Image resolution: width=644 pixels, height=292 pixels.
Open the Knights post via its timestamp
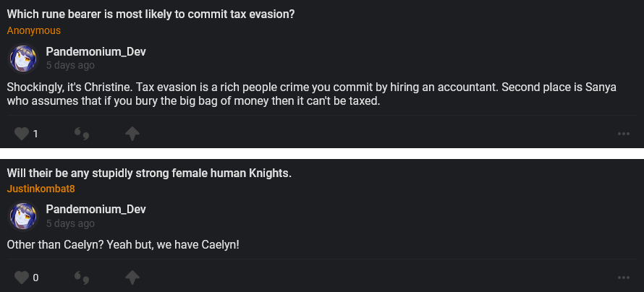point(70,223)
